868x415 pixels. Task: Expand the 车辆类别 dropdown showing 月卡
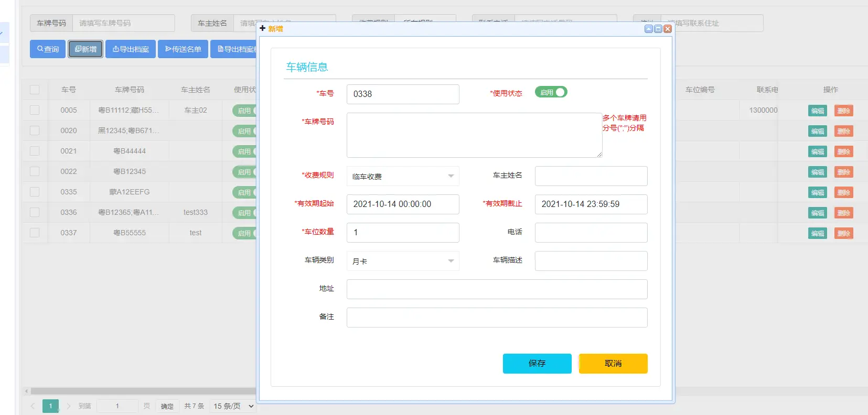(403, 261)
